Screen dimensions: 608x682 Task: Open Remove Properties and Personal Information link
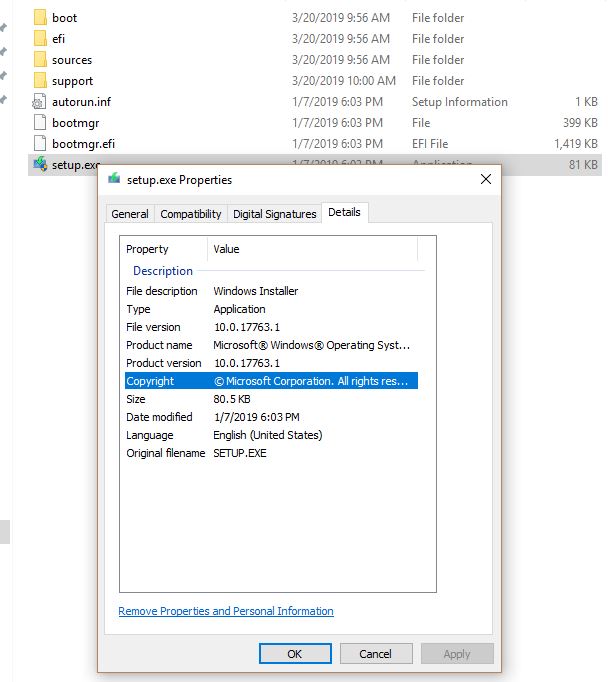click(x=226, y=611)
